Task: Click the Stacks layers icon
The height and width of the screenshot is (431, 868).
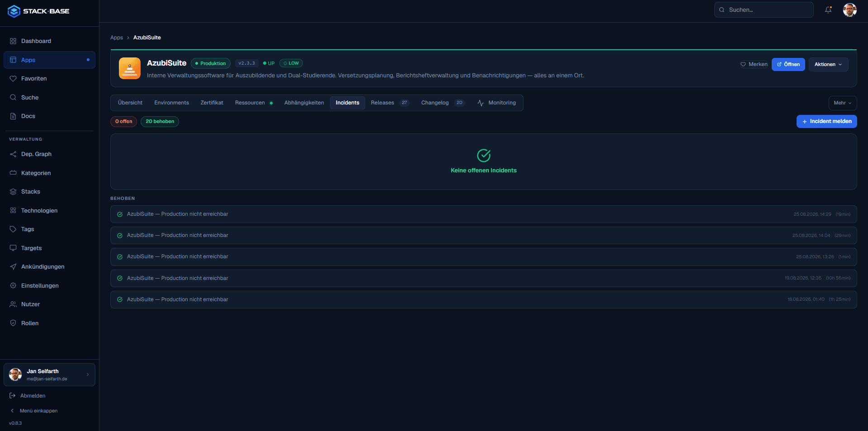Action: pyautogui.click(x=13, y=192)
